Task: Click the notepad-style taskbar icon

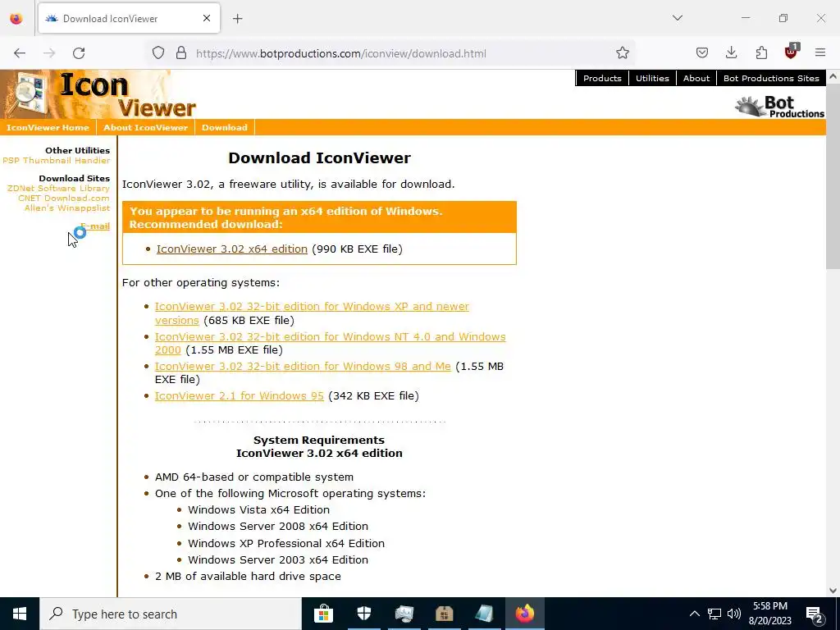Action: (x=485, y=614)
